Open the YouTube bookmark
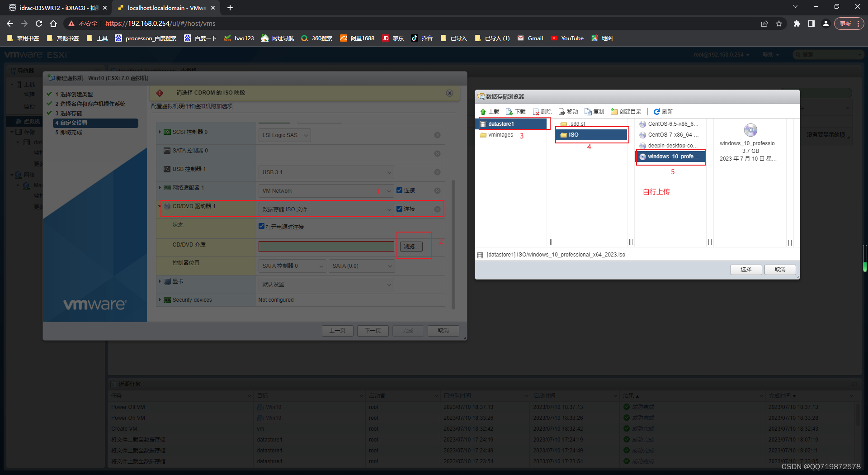This screenshot has width=868, height=475. pos(567,38)
